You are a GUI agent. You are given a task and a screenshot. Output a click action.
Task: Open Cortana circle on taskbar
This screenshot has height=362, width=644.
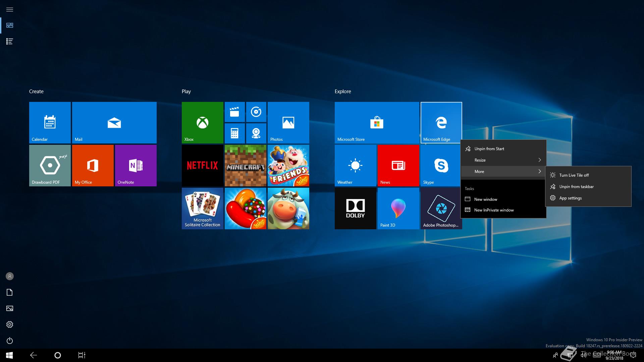pos(58,355)
